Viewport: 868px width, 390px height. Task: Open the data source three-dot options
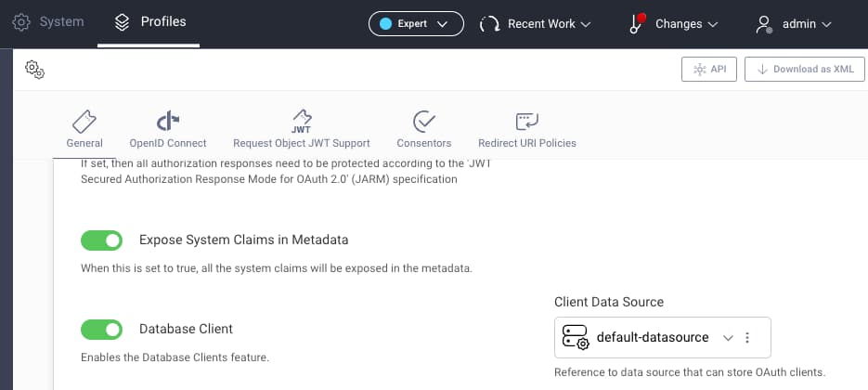pyautogui.click(x=747, y=338)
